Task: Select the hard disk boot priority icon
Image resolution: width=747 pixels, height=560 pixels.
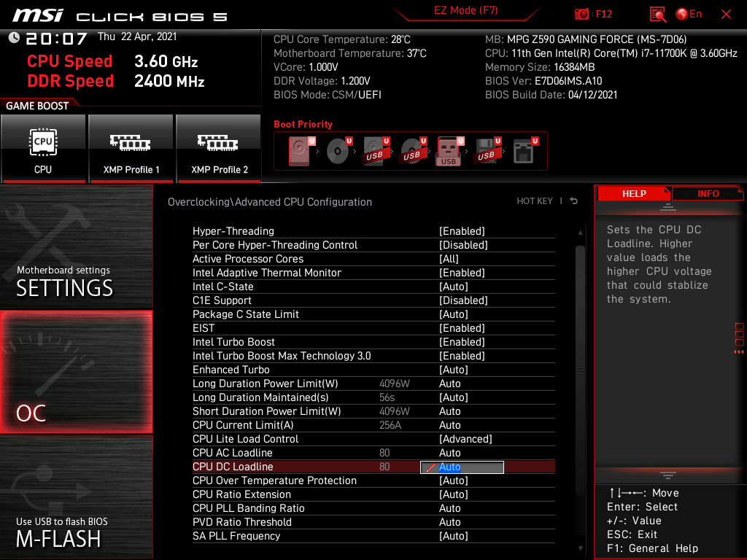Action: (x=301, y=151)
